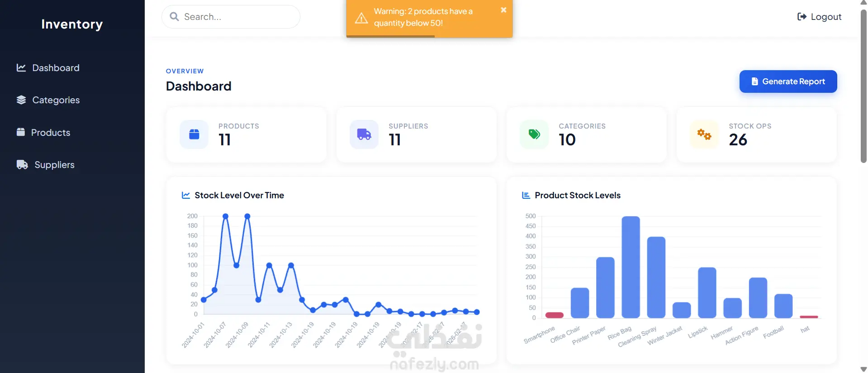Click the Rice Bag bar in chart

(x=631, y=267)
